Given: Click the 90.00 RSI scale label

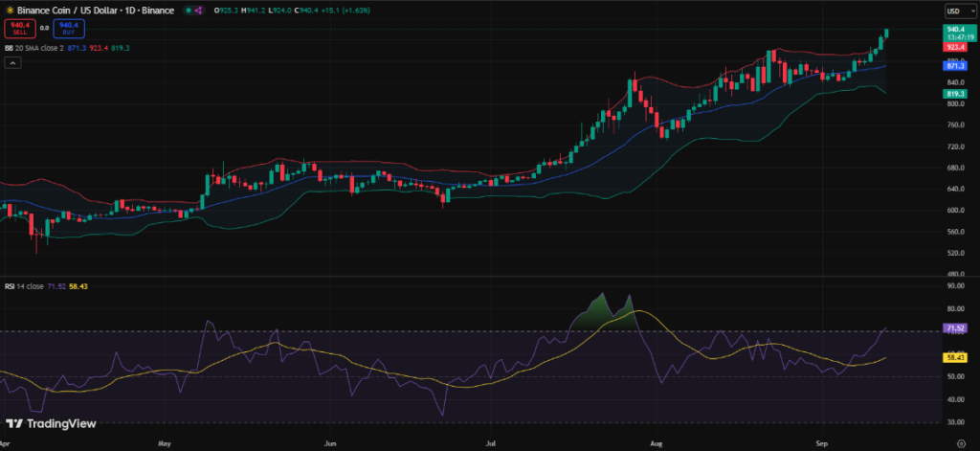Looking at the screenshot, I should 954,286.
